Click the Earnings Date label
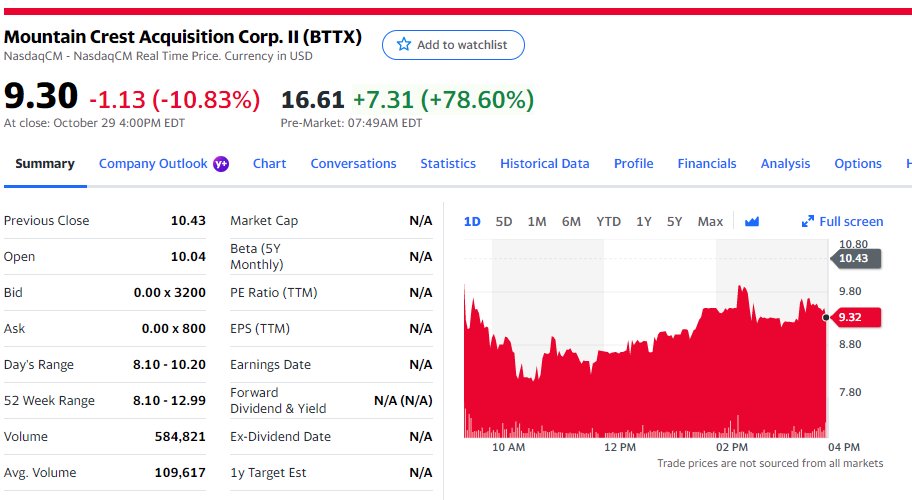Image resolution: width=912 pixels, height=500 pixels. click(x=270, y=365)
